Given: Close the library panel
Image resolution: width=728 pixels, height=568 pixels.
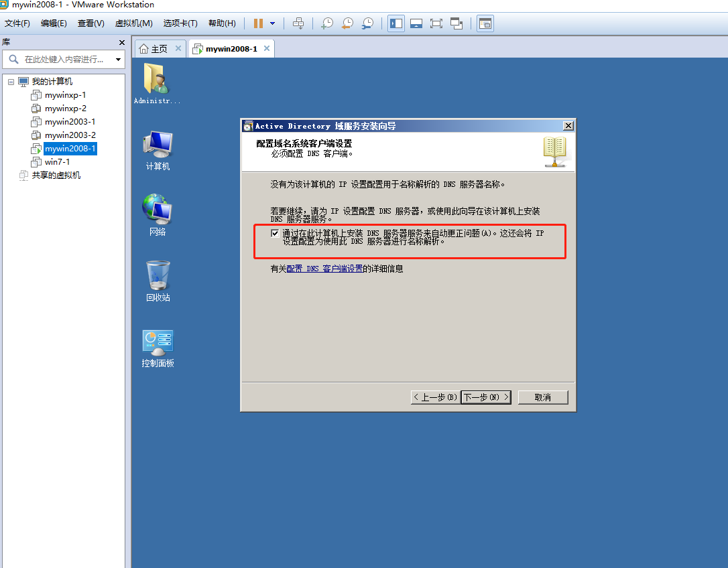Looking at the screenshot, I should 121,43.
